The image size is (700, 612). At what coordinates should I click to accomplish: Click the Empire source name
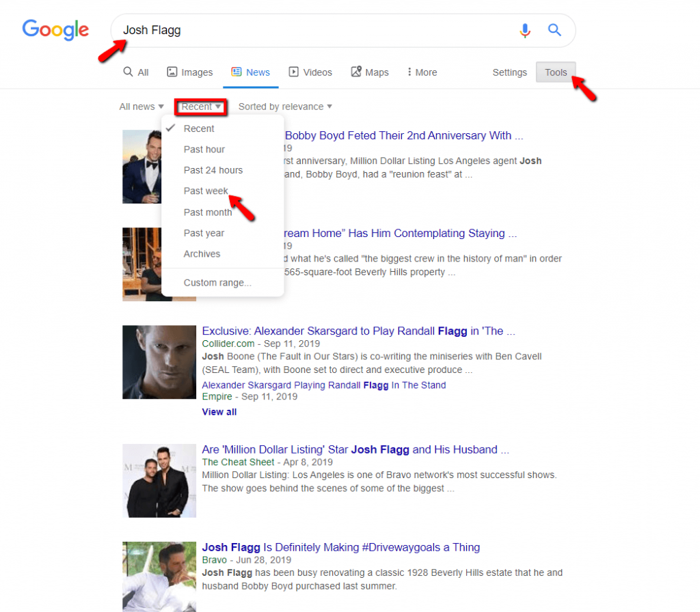217,397
